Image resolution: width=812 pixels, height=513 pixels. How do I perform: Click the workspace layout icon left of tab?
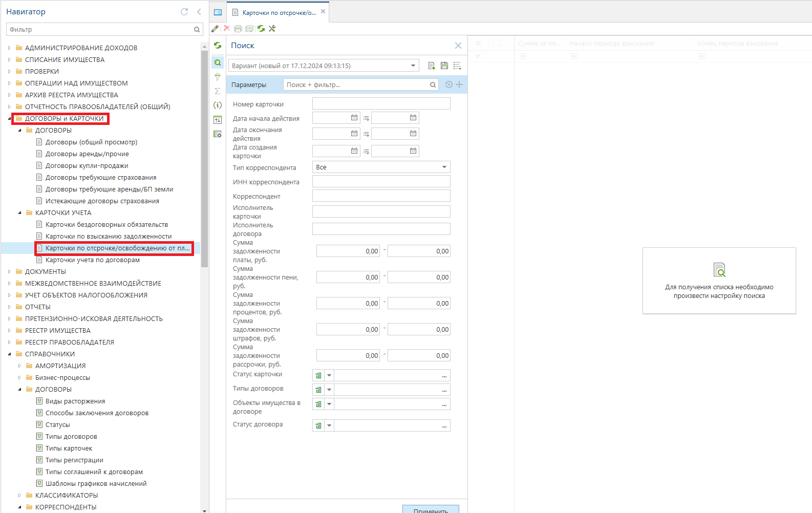pyautogui.click(x=218, y=12)
